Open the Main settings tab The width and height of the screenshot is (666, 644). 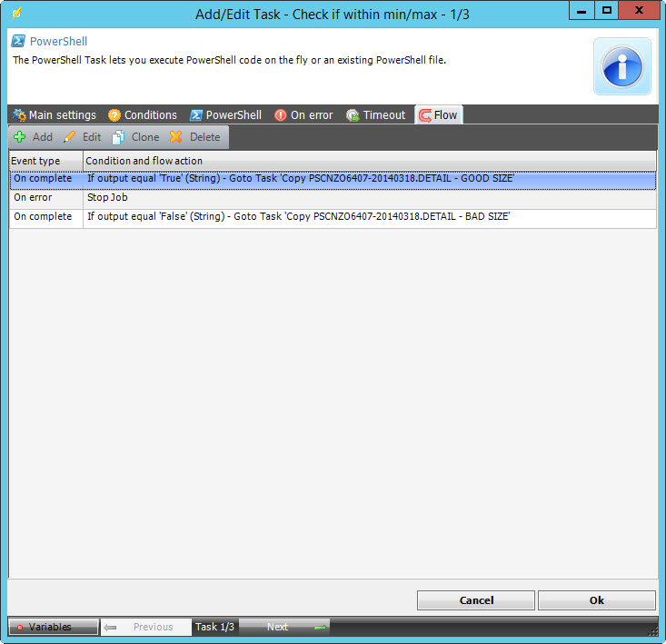[54, 115]
